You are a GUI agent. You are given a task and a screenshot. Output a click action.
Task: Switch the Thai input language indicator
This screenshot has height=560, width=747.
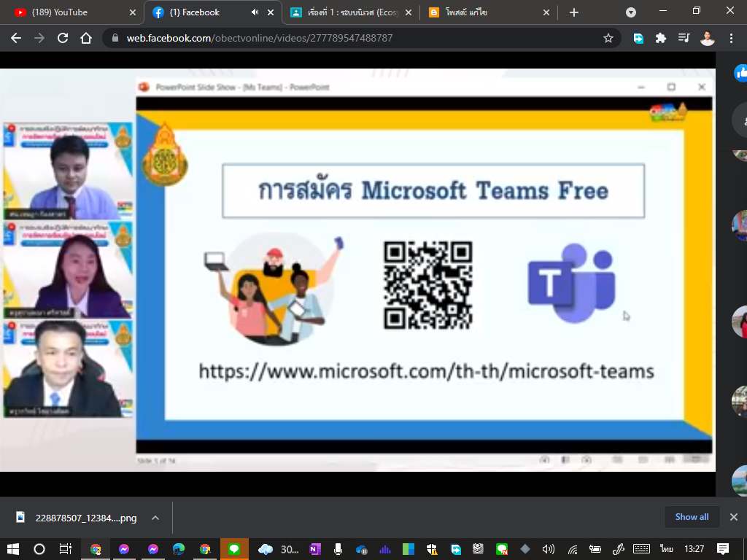point(667,549)
